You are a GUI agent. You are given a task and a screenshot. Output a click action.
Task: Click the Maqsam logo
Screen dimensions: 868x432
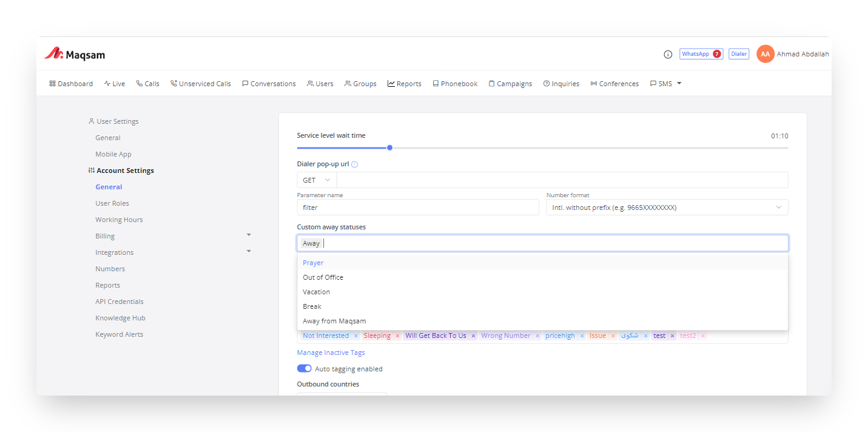point(75,54)
